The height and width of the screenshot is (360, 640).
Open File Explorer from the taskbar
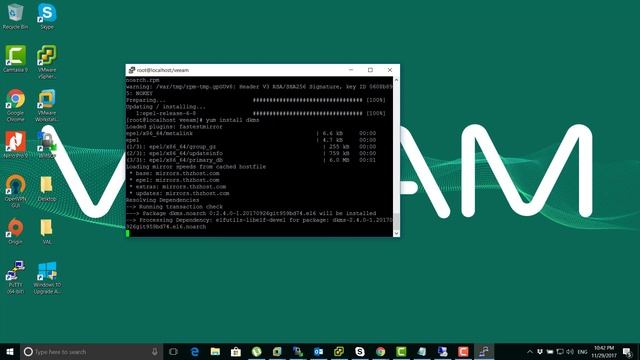tap(216, 351)
